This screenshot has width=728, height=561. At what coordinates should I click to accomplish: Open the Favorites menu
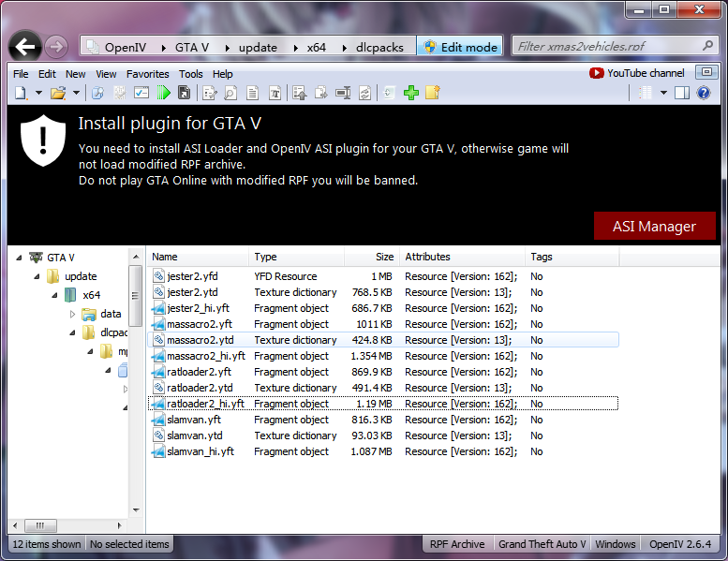pyautogui.click(x=148, y=74)
